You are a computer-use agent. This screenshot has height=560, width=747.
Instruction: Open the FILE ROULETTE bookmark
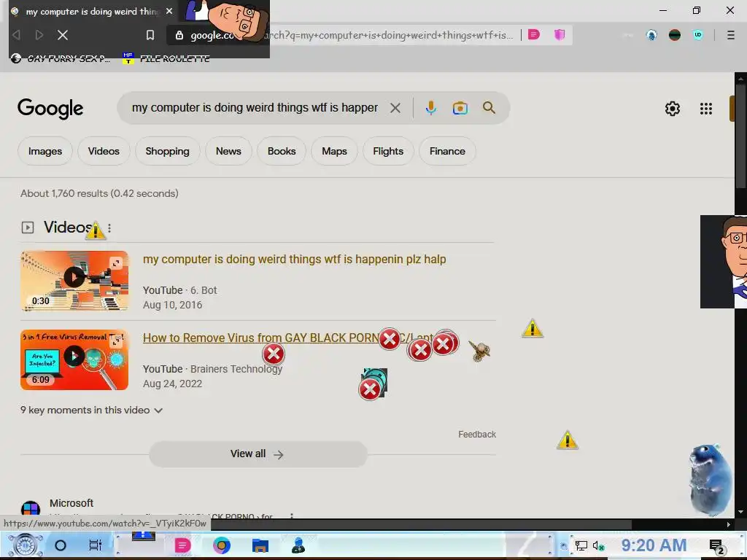click(166, 58)
